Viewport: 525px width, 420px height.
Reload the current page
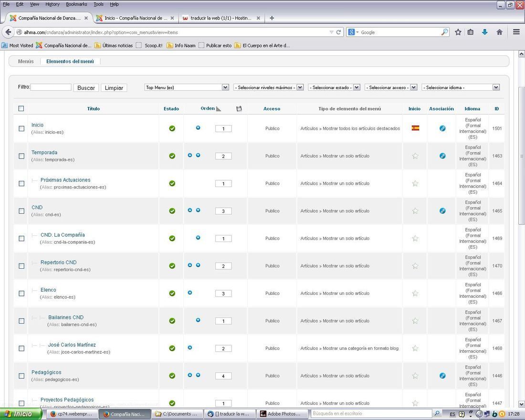[338, 32]
